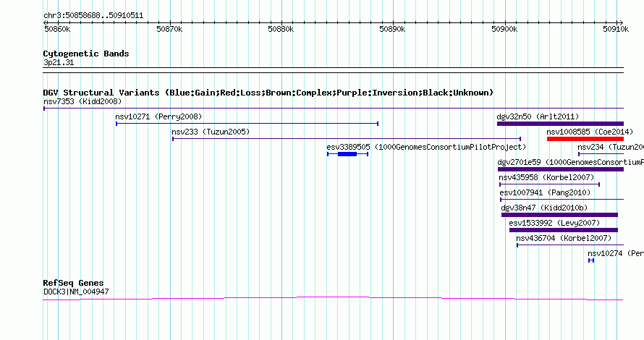Click the chr3:50858688..50910511 coordinates text
The width and height of the screenshot is (644, 340).
93,16
